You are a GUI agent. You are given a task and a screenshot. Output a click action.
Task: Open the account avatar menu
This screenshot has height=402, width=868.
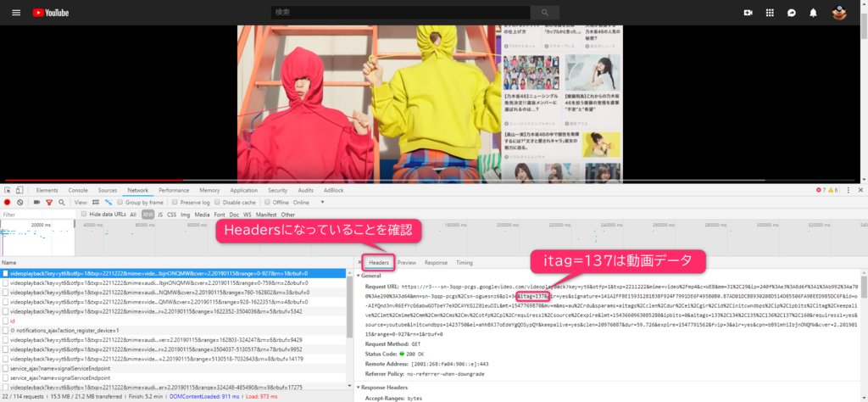pos(839,12)
